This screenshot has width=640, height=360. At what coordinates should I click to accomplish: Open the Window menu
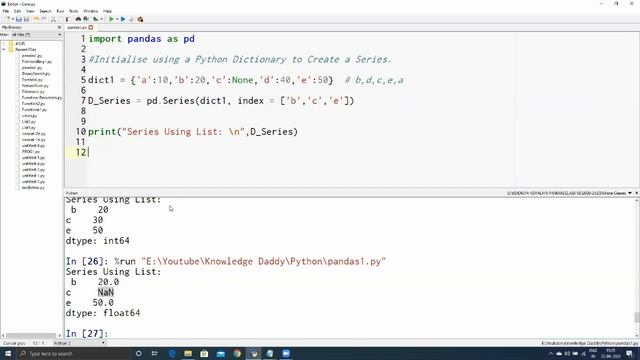click(x=90, y=11)
